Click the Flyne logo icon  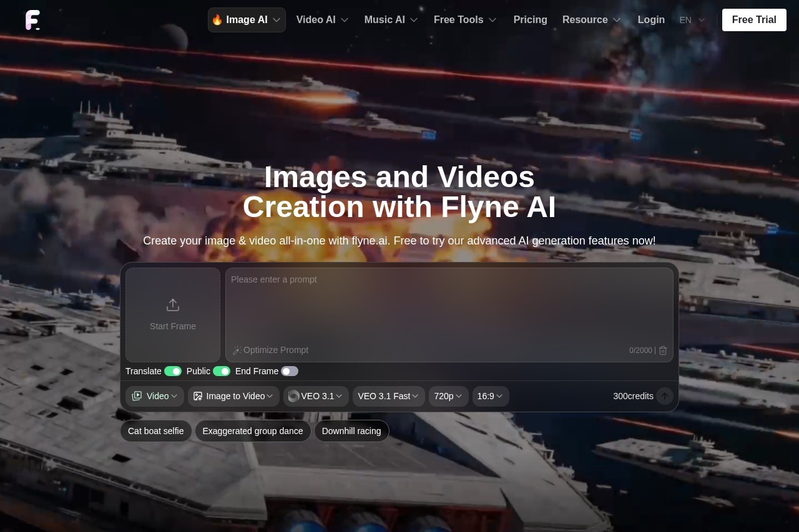[32, 20]
